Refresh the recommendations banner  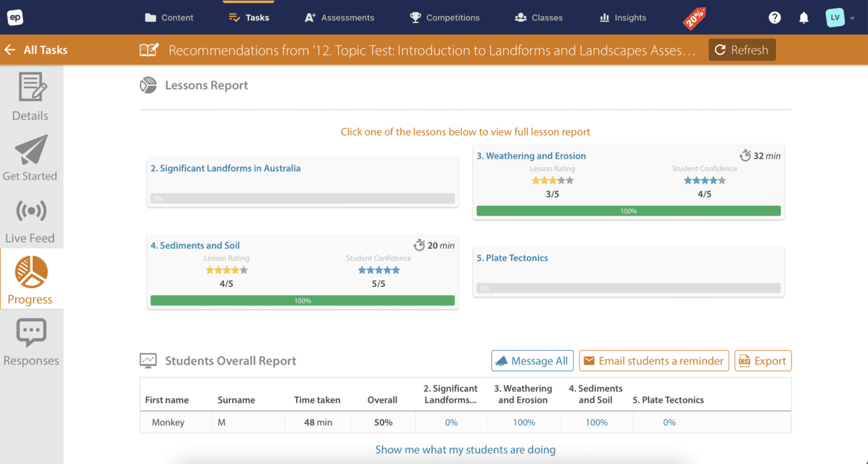tap(742, 49)
